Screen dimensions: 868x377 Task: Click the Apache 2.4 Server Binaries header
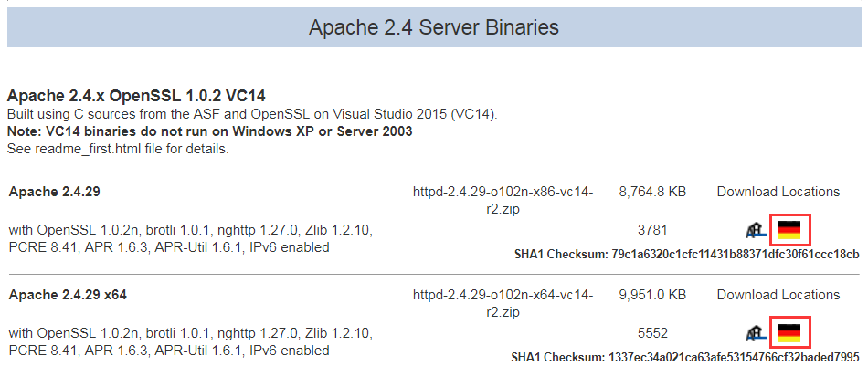click(433, 27)
